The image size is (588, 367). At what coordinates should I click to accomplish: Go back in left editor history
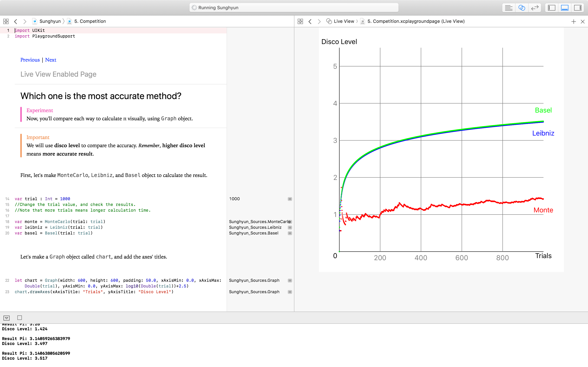coord(16,21)
